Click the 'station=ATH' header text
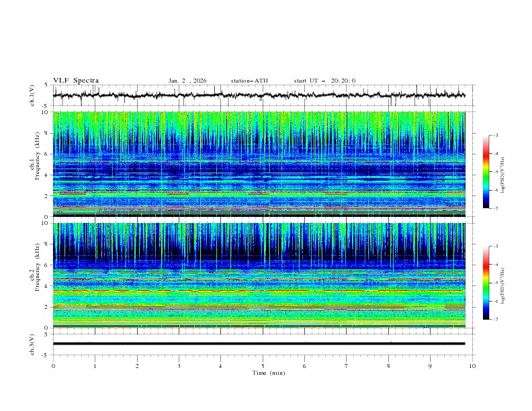Image resolution: width=532 pixels, height=411 pixels. (x=249, y=81)
